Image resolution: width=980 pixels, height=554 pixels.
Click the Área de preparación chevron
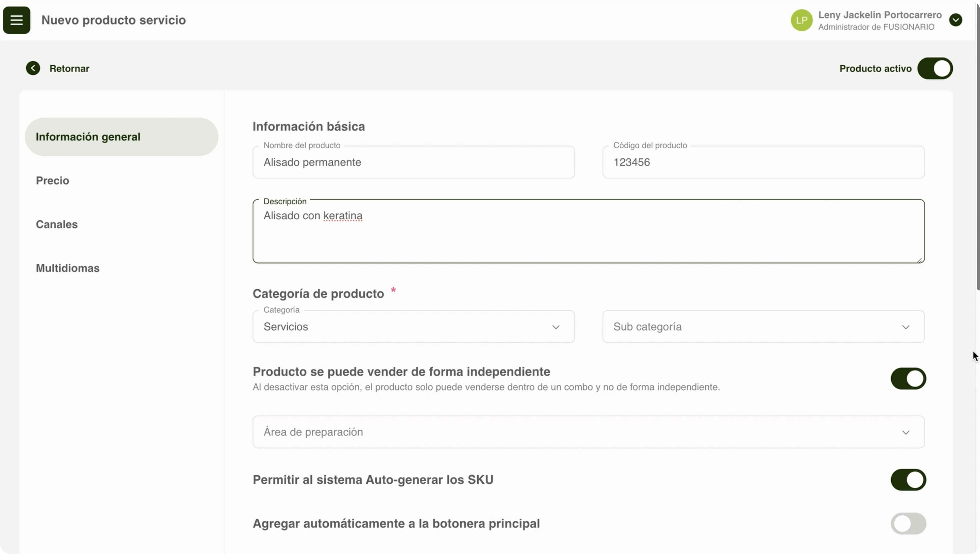coord(905,433)
